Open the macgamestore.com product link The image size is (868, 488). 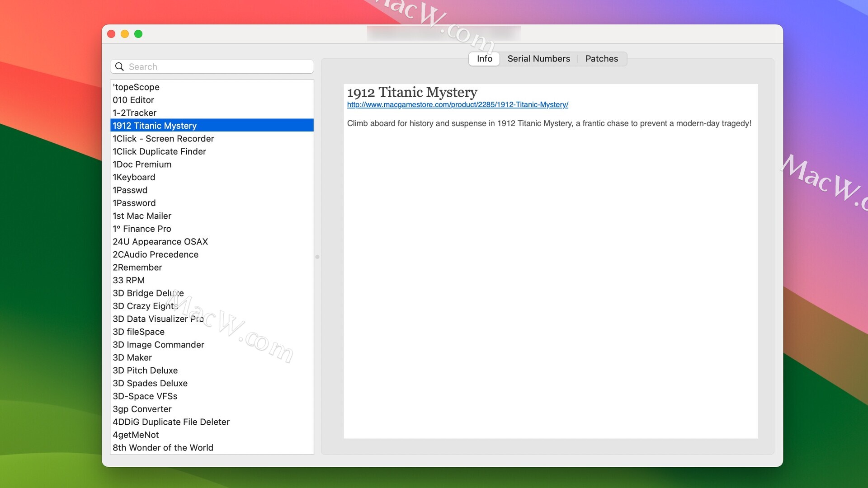[458, 105]
